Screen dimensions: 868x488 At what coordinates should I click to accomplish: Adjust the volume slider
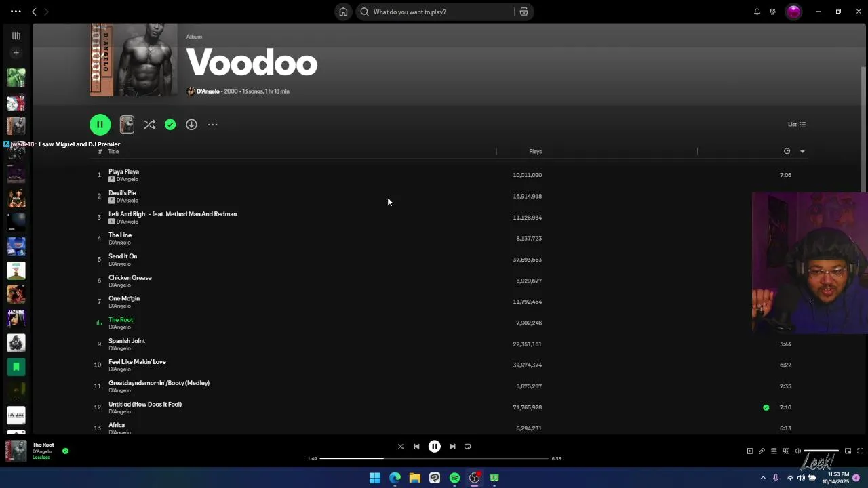[x=822, y=451]
